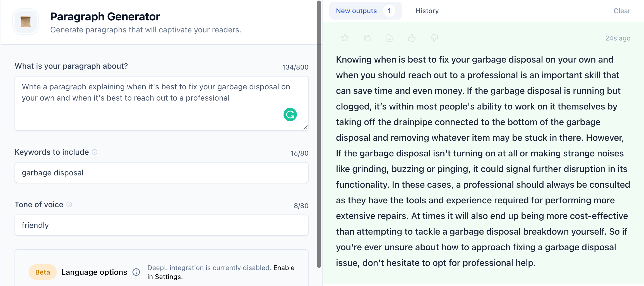Image resolution: width=644 pixels, height=286 pixels.
Task: Click the 'What is your paragraph about?' label
Action: [71, 66]
